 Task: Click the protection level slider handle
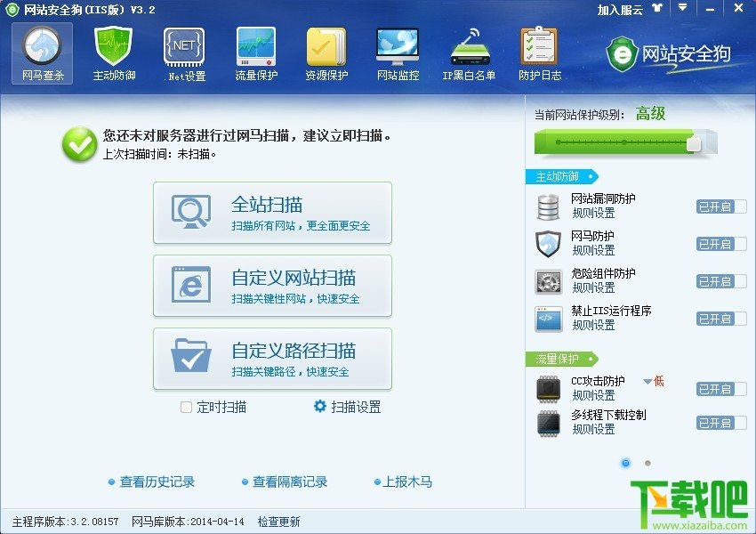point(694,142)
